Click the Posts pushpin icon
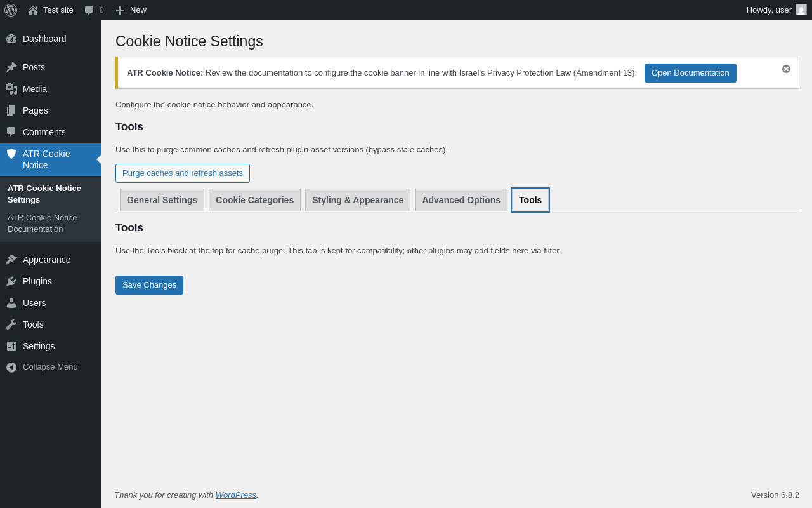The image size is (812, 508). pyautogui.click(x=11, y=67)
